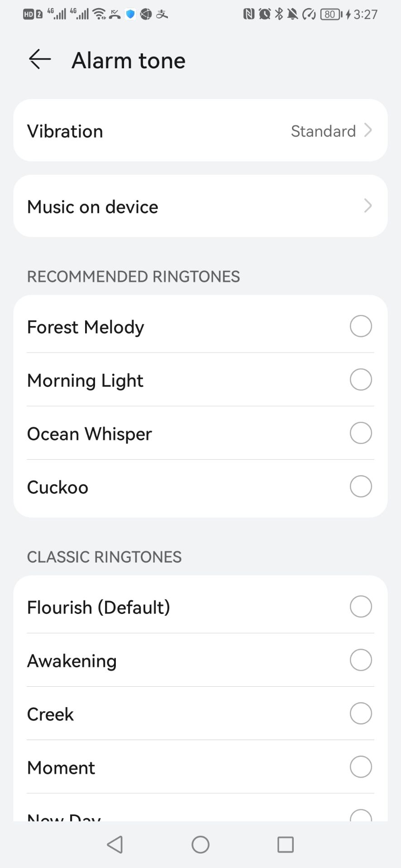
Task: Expand Music on device chevron
Action: point(368,206)
